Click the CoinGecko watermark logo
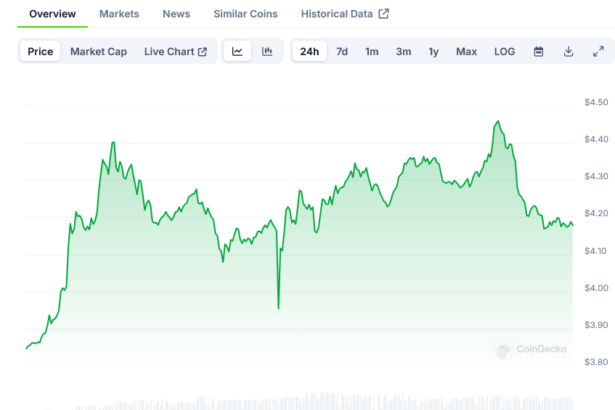Viewport: 615px width, 410px height. 530,349
